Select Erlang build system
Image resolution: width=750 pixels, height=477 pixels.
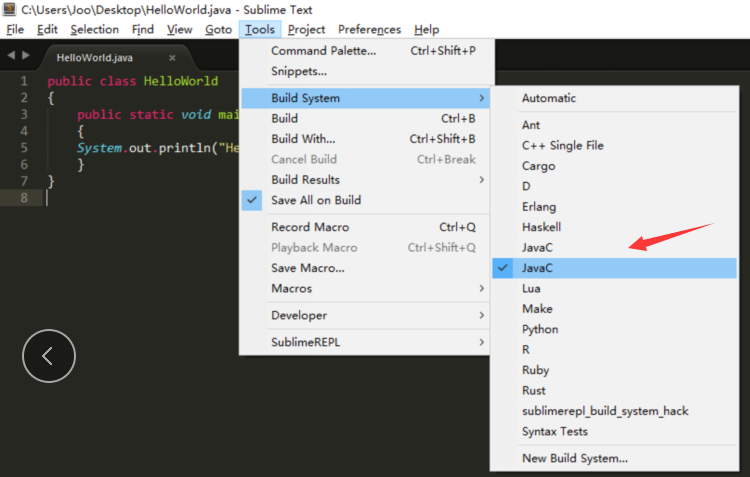[x=615, y=207]
